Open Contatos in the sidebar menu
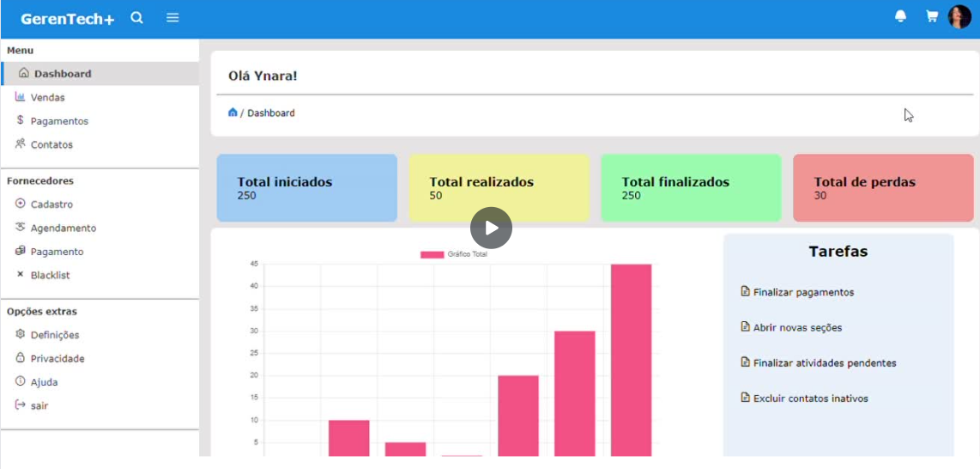Screen dimensions: 980x469 [x=51, y=145]
